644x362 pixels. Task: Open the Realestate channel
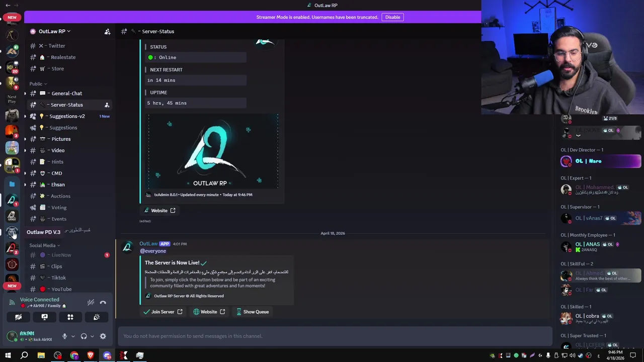click(x=69, y=57)
